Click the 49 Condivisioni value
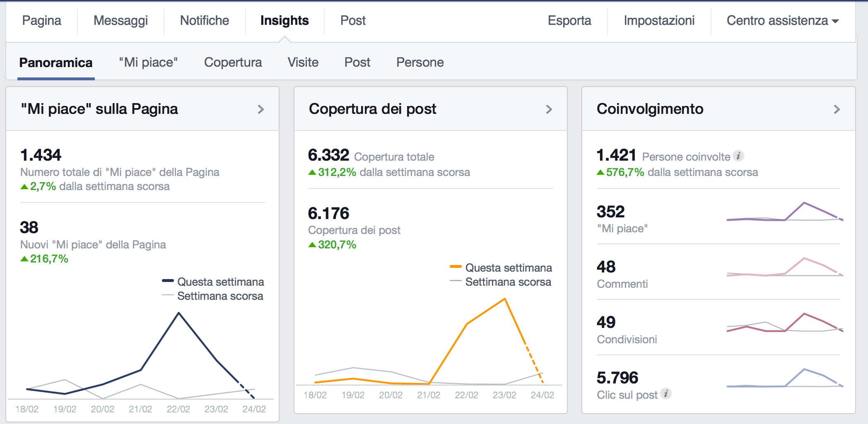The image size is (868, 424). [606, 323]
